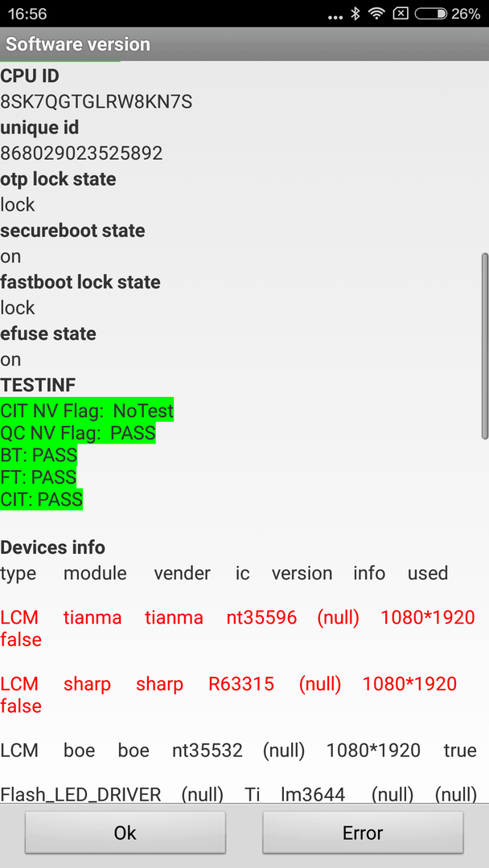Tap the 16:56 clock
Viewport: 489px width, 868px height.
pos(27,14)
